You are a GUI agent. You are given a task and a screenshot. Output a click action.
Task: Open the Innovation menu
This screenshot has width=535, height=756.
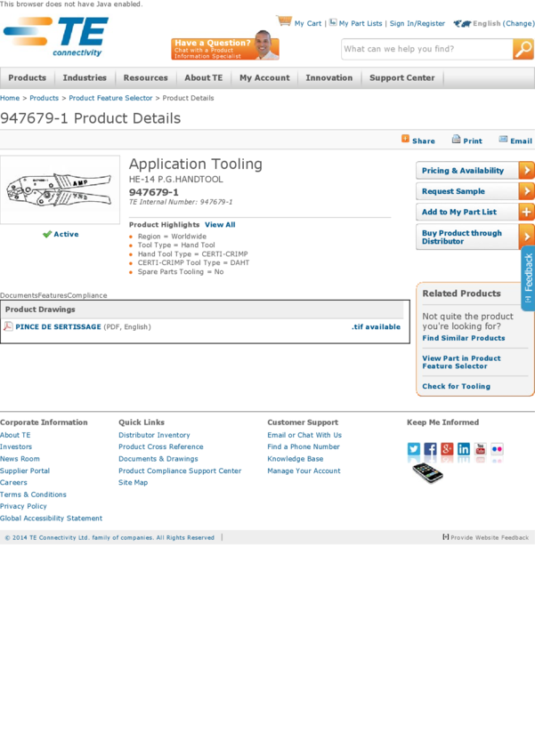[329, 78]
